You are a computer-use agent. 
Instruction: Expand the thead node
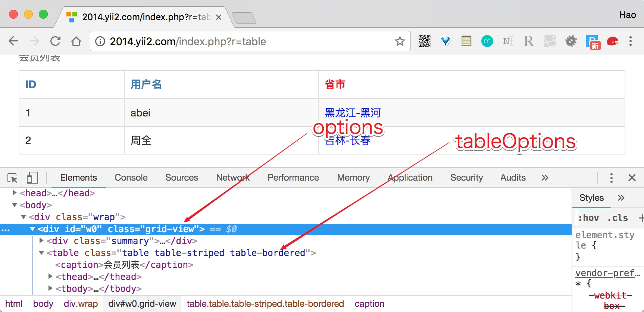(x=50, y=277)
